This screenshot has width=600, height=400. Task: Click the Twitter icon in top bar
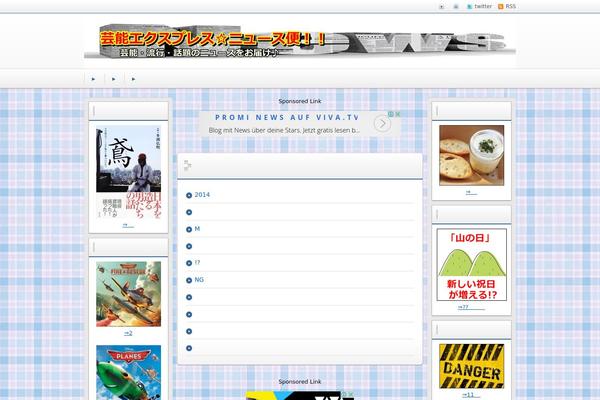[469, 6]
